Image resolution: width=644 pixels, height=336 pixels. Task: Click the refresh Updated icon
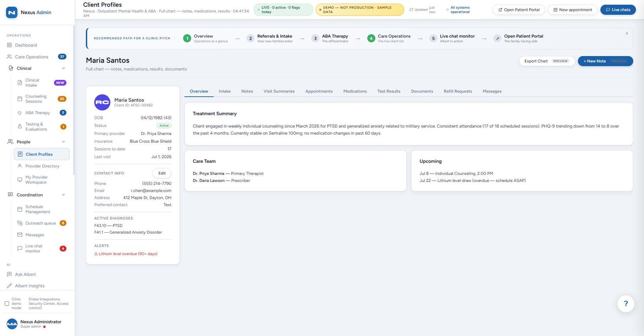(x=411, y=10)
